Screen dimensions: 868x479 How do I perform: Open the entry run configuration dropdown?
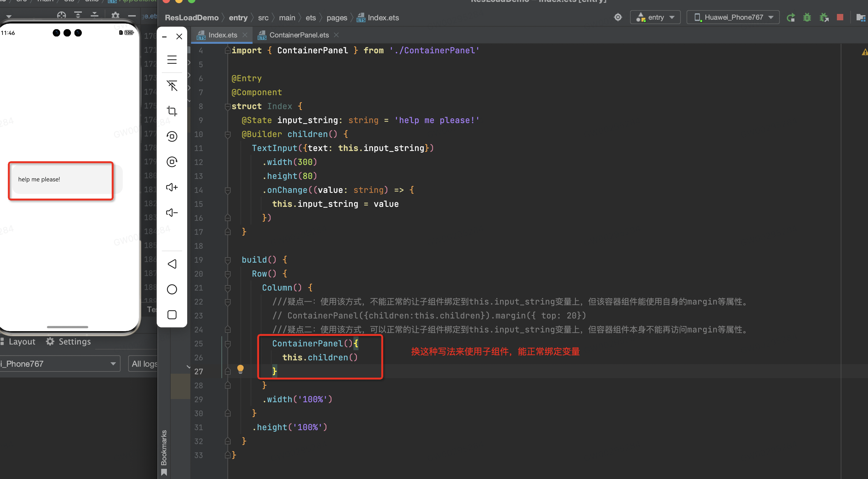[655, 17]
